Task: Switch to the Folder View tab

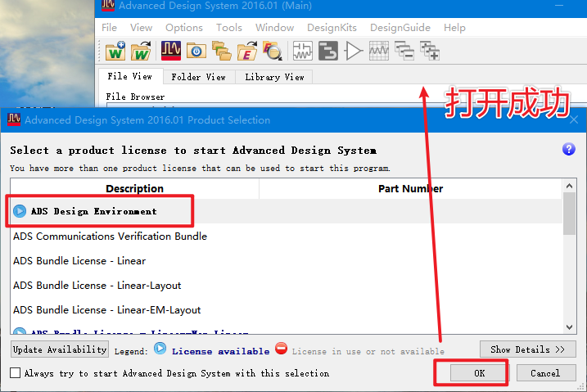Action: pyautogui.click(x=199, y=77)
